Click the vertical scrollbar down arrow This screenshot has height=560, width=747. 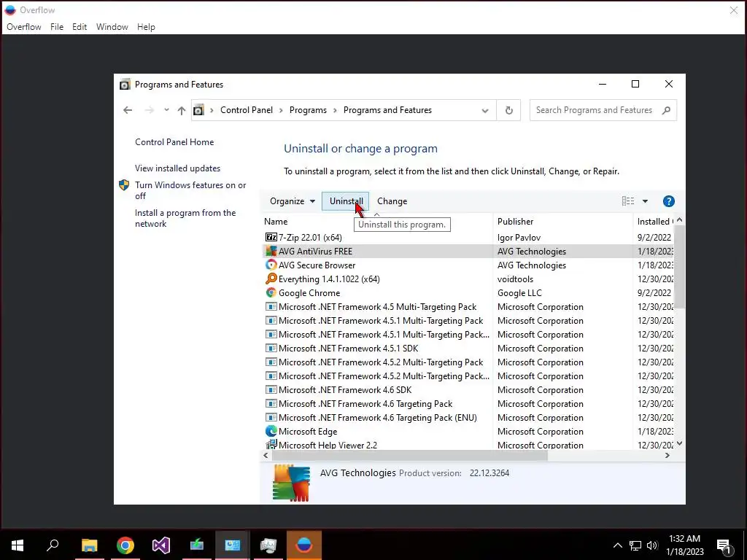tap(679, 443)
